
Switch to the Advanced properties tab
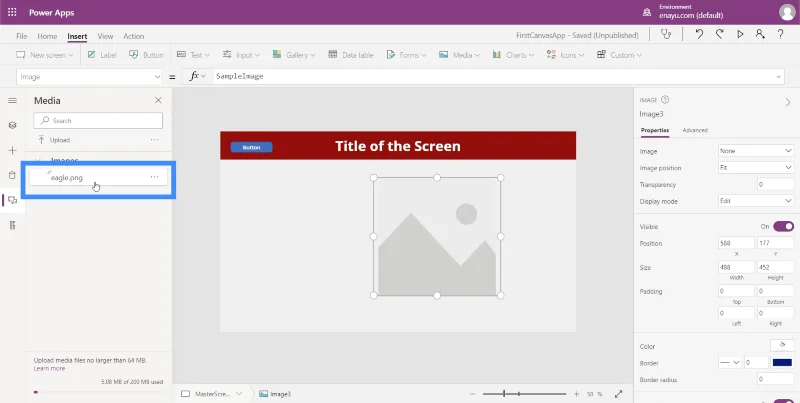695,130
